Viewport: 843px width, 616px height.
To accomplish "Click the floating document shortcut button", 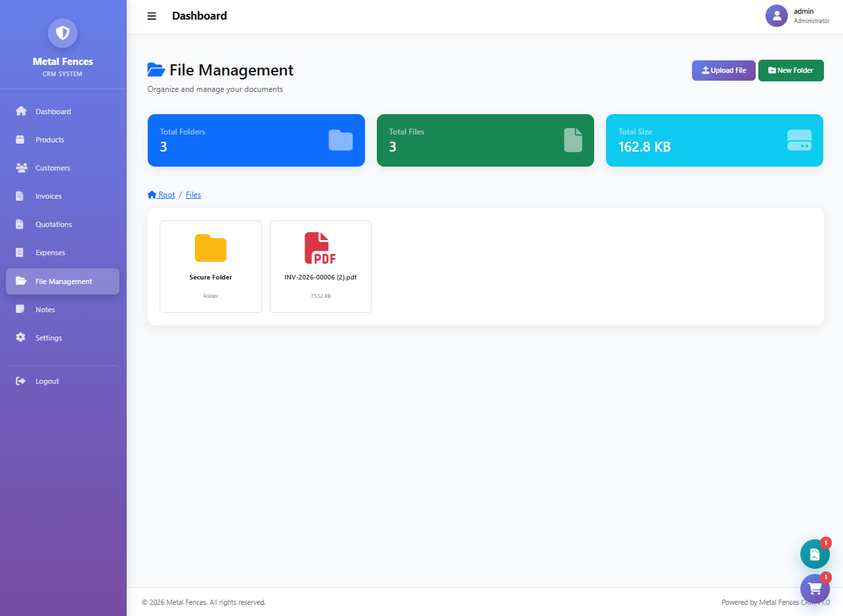I will tap(815, 554).
